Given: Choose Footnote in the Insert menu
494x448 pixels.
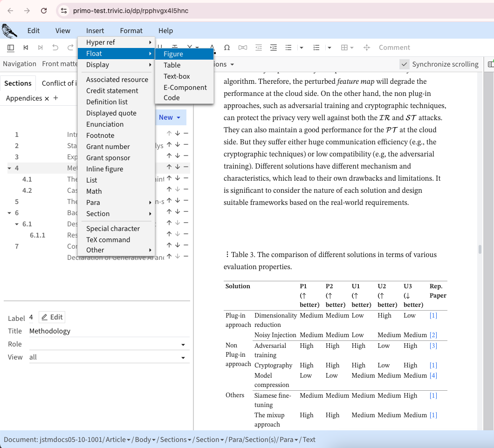Looking at the screenshot, I should coord(100,136).
